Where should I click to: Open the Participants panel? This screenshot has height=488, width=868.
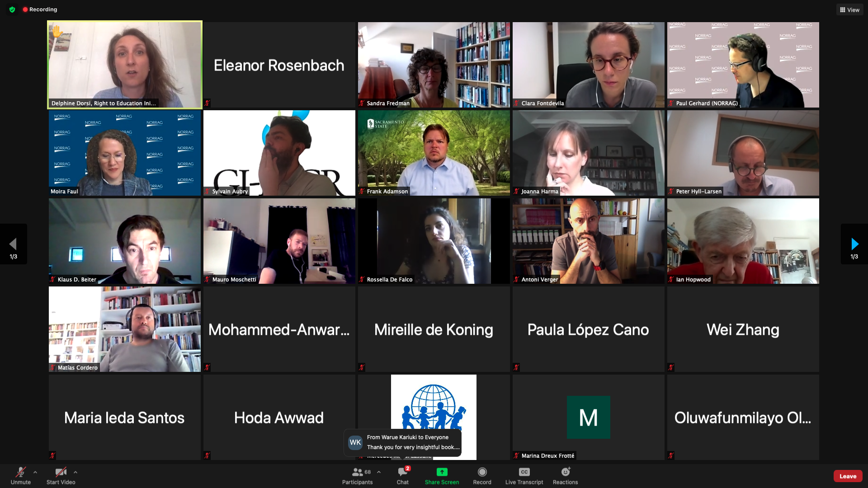pyautogui.click(x=357, y=476)
